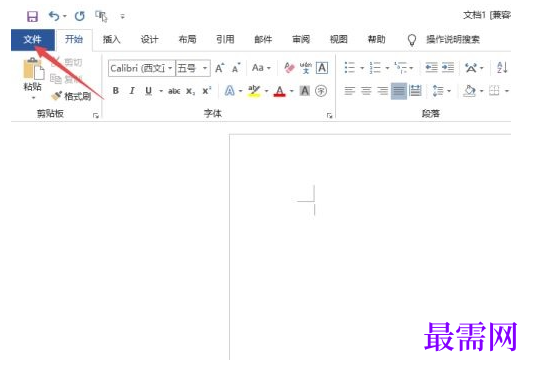Click the line and paragraph spacing icon

point(438,91)
